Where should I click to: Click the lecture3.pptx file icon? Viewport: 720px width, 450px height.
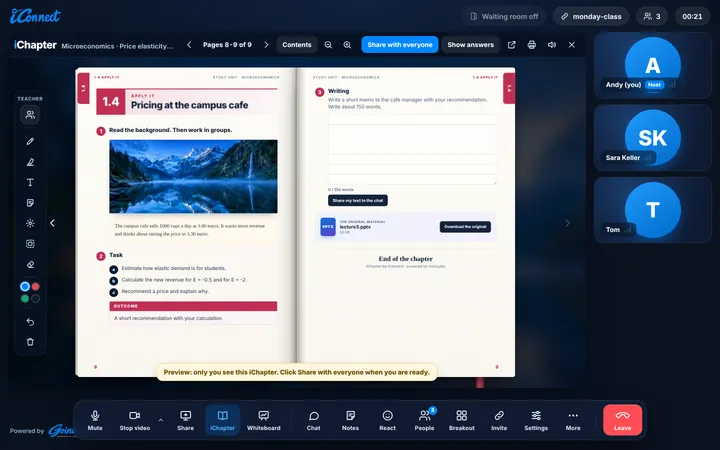click(328, 227)
